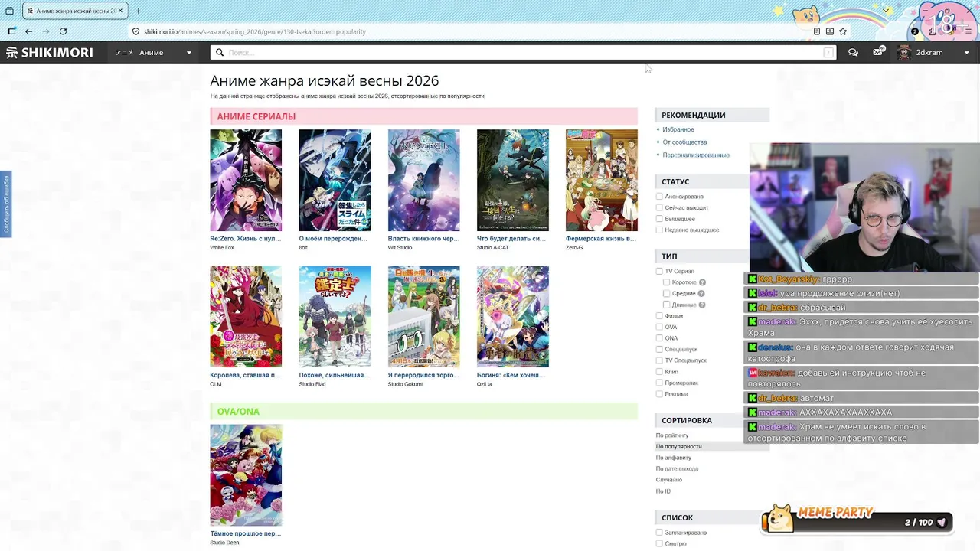Click the Shikimori logo
The height and width of the screenshot is (551, 980).
tap(50, 52)
